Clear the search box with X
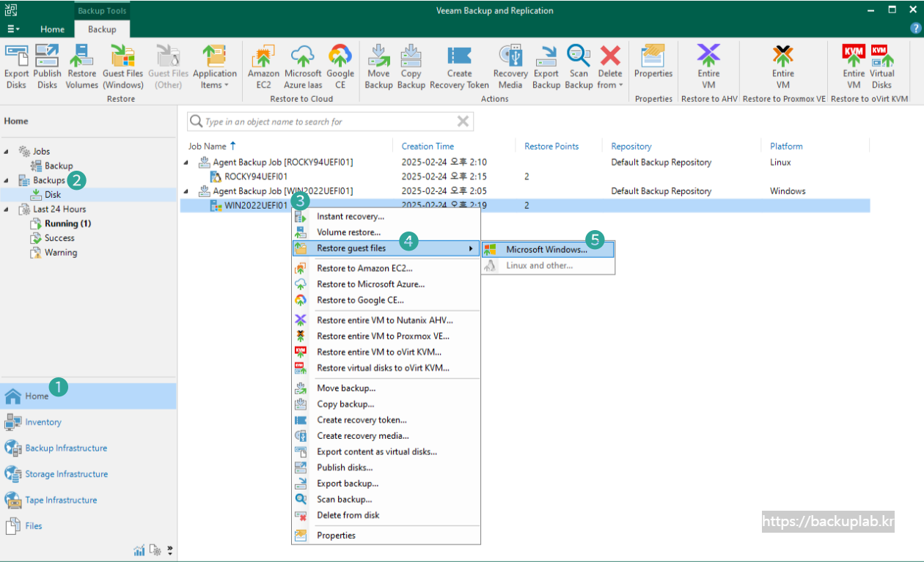924x562 pixels. point(463,122)
